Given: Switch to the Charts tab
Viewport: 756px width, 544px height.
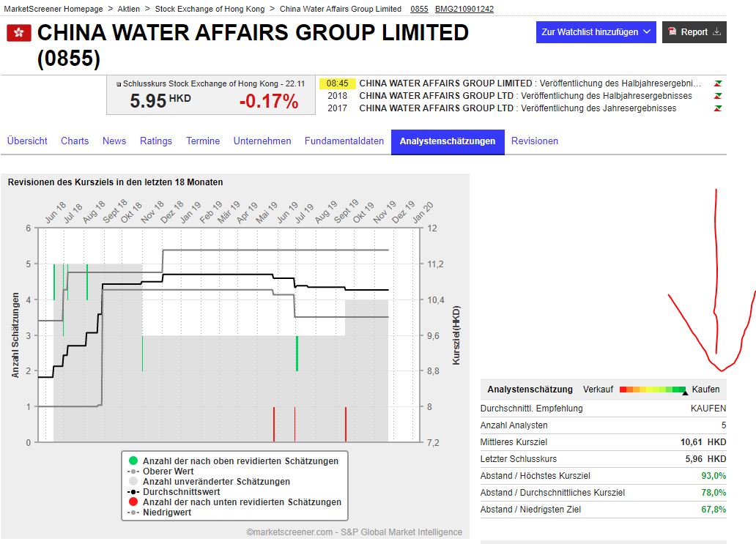Looking at the screenshot, I should tap(74, 141).
